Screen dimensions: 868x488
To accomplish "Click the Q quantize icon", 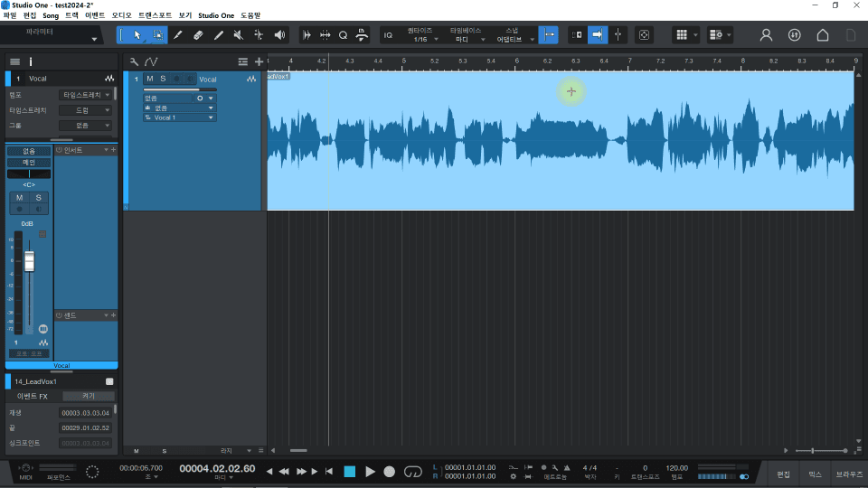I will tap(344, 35).
